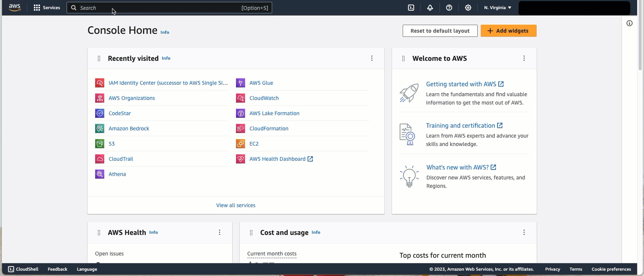The image size is (644, 276).
Task: Open Training and certification link
Action: point(464,125)
